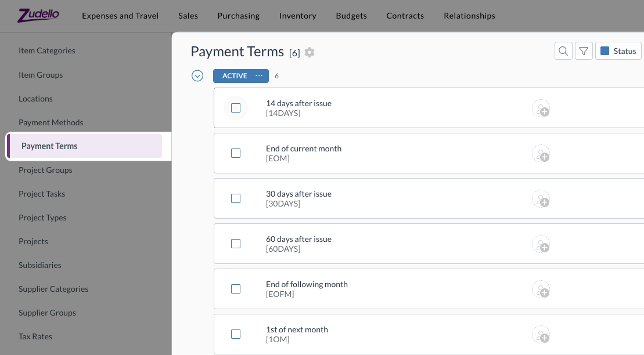Open the Purchasing menu
The height and width of the screenshot is (355, 644).
(x=238, y=16)
